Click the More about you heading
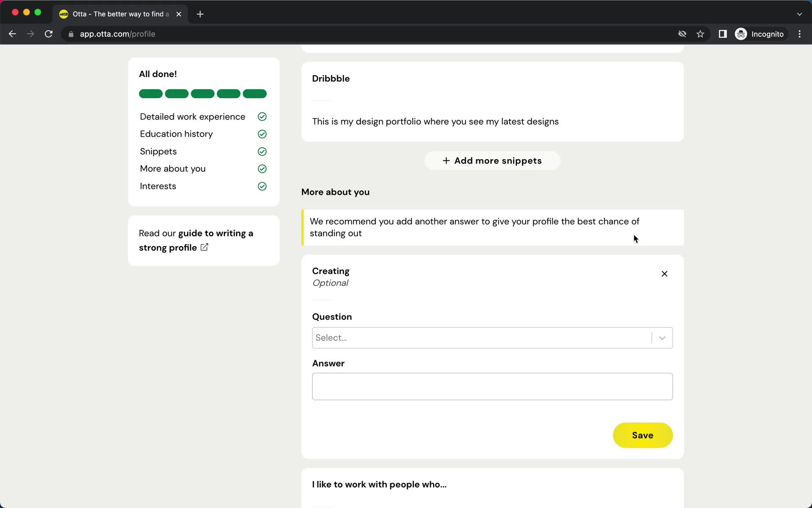The height and width of the screenshot is (508, 812). (x=335, y=192)
